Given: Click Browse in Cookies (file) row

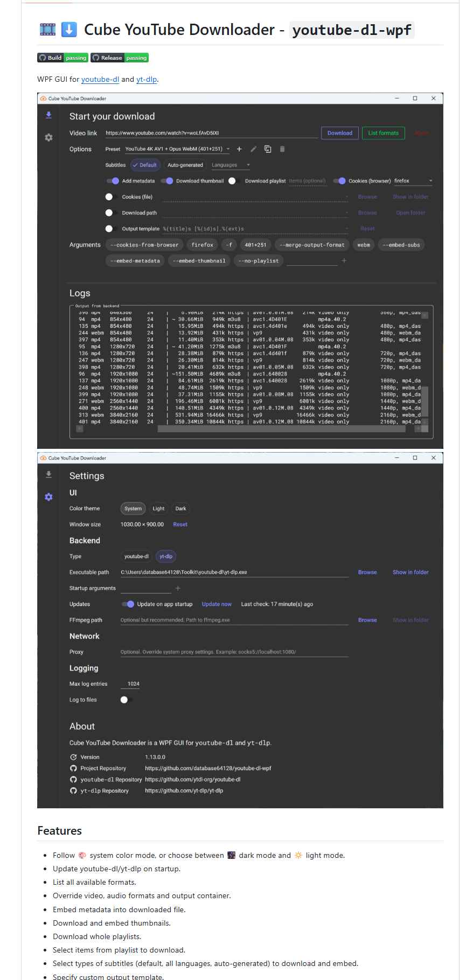Looking at the screenshot, I should 367,197.
